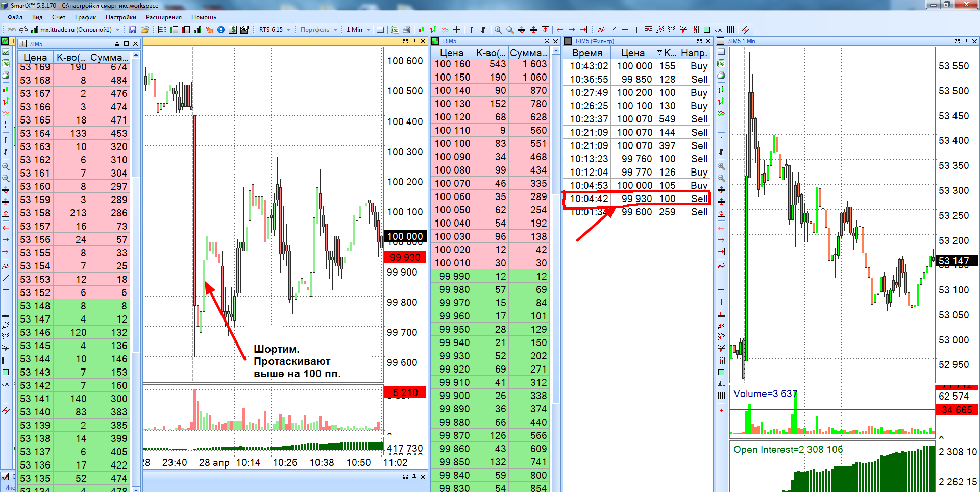980x492 pixels.
Task: Open the Помощь menu
Action: click(x=204, y=17)
